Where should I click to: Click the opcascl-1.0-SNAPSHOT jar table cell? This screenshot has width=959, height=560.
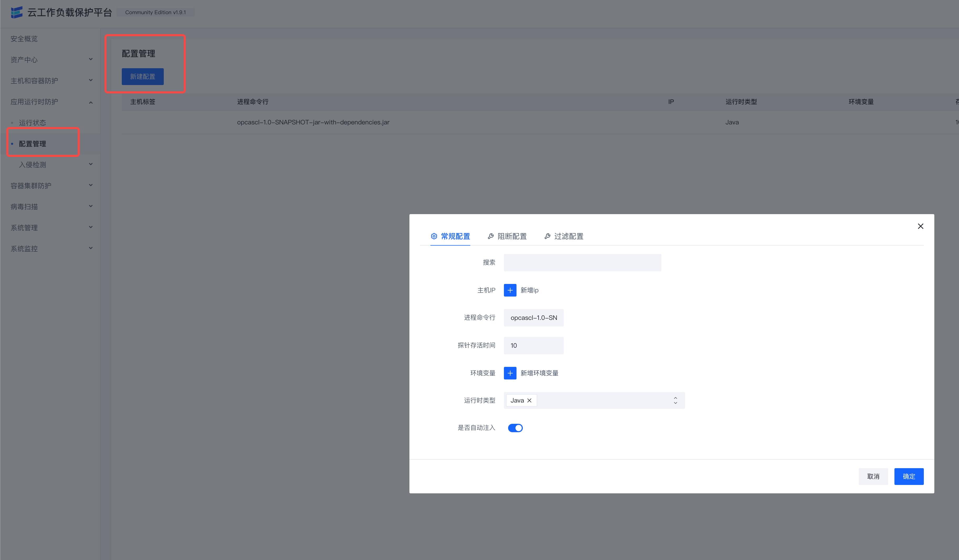point(313,122)
